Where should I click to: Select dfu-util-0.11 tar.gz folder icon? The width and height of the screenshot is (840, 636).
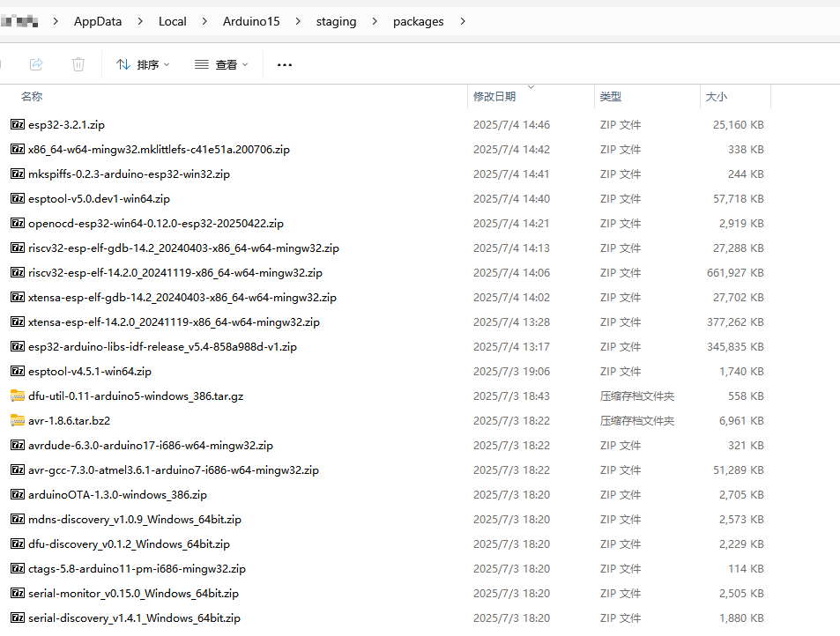click(x=18, y=396)
